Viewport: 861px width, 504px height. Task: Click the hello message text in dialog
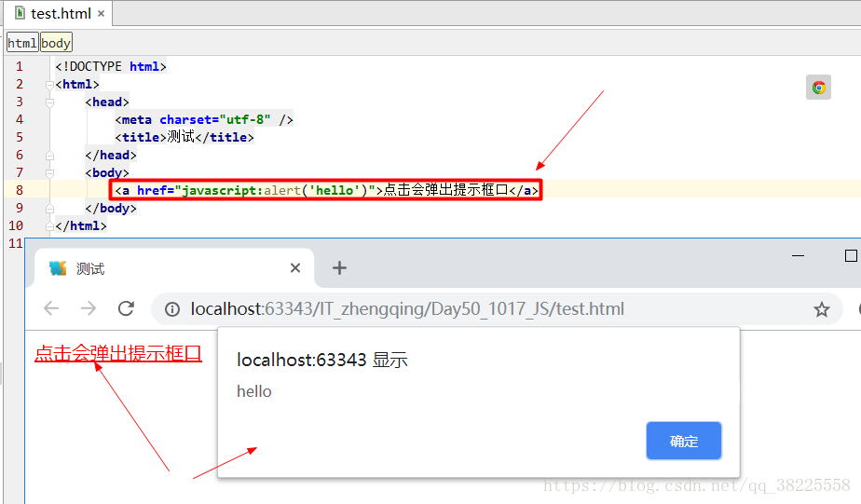tap(254, 391)
